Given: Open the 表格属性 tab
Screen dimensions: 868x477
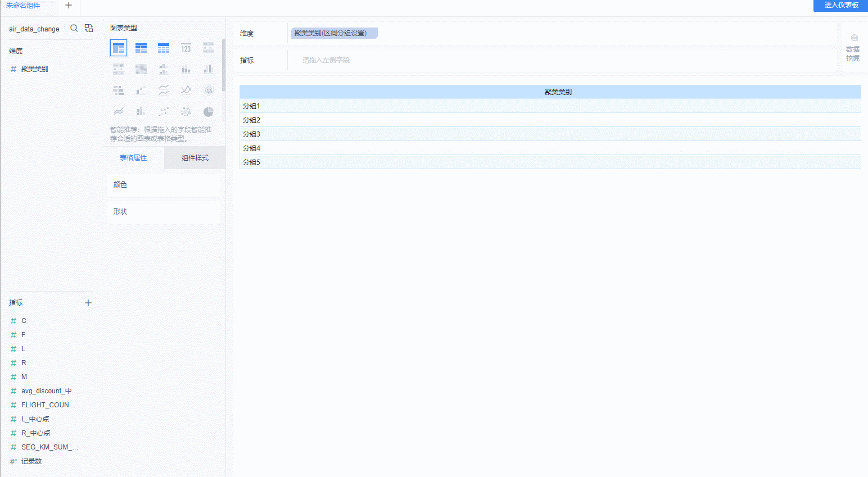Looking at the screenshot, I should tap(133, 158).
